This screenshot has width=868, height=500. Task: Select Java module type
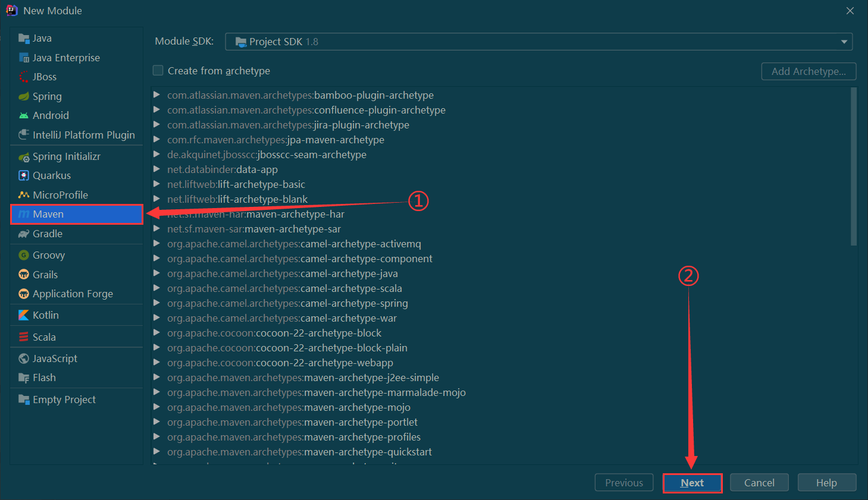coord(77,39)
